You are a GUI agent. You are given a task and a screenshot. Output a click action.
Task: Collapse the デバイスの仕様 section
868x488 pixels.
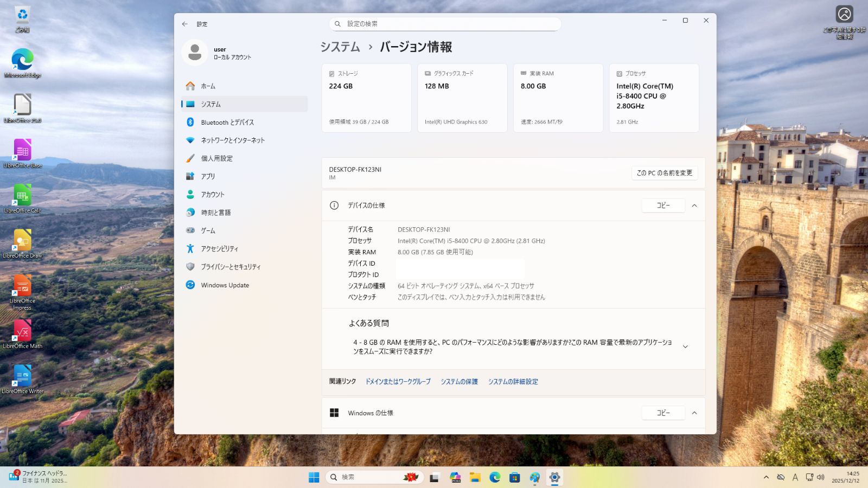(694, 206)
